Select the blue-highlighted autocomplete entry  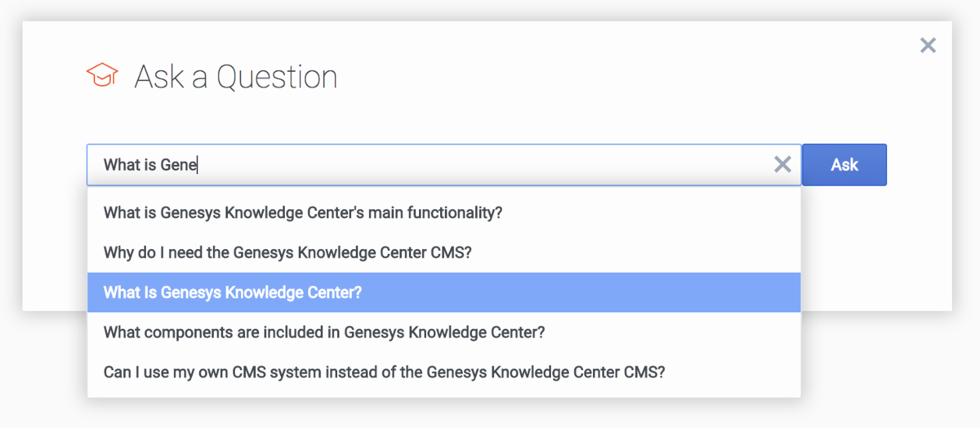click(233, 292)
